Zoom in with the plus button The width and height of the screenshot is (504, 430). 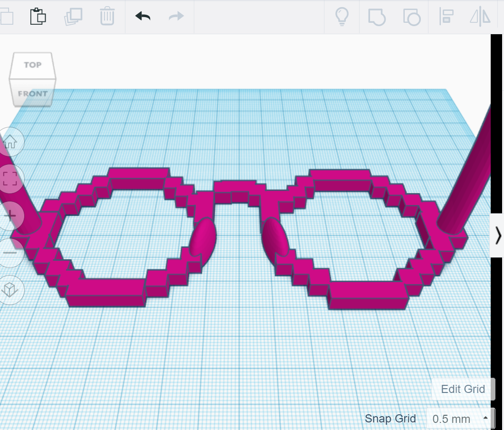[10, 216]
